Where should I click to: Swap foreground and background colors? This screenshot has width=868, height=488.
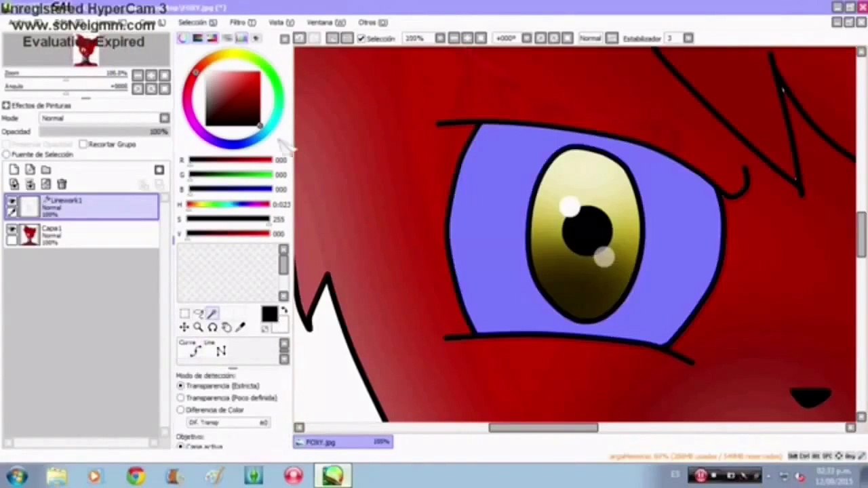tap(284, 310)
